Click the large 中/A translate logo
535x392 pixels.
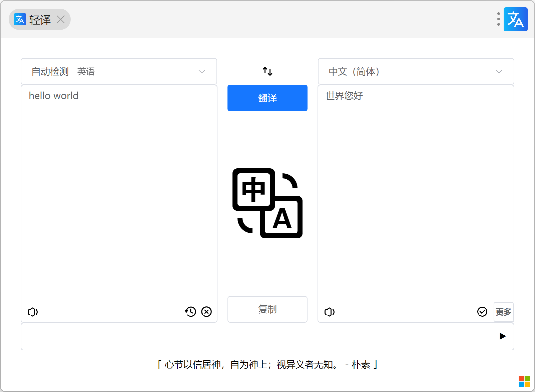click(x=267, y=203)
